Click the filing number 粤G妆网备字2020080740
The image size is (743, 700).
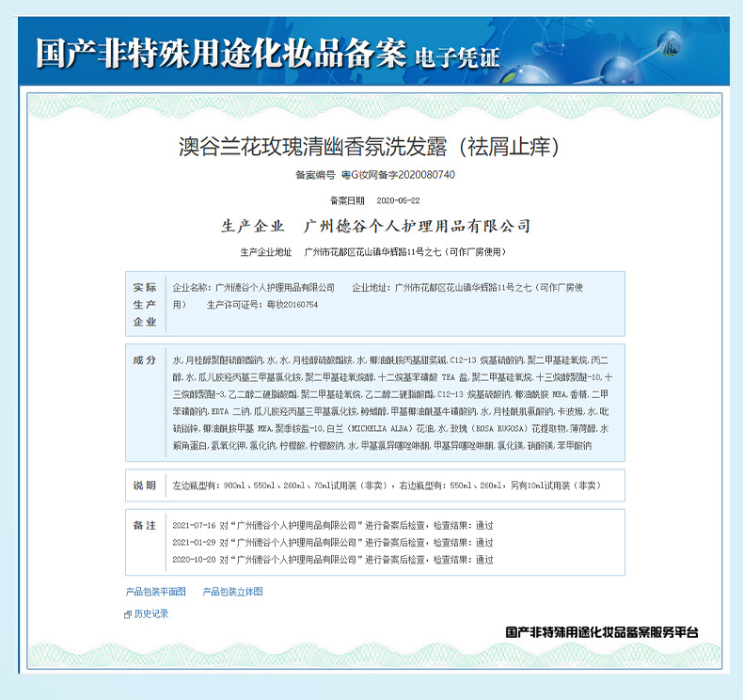tap(398, 175)
